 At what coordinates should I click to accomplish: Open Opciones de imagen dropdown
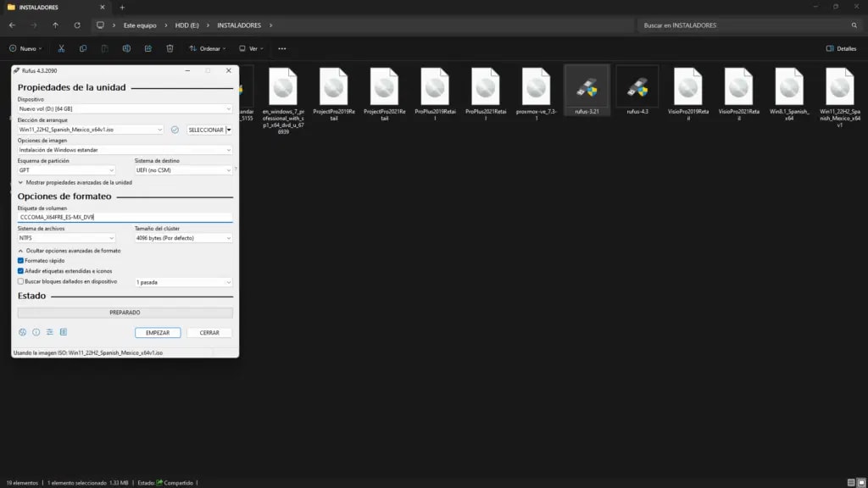tap(125, 150)
